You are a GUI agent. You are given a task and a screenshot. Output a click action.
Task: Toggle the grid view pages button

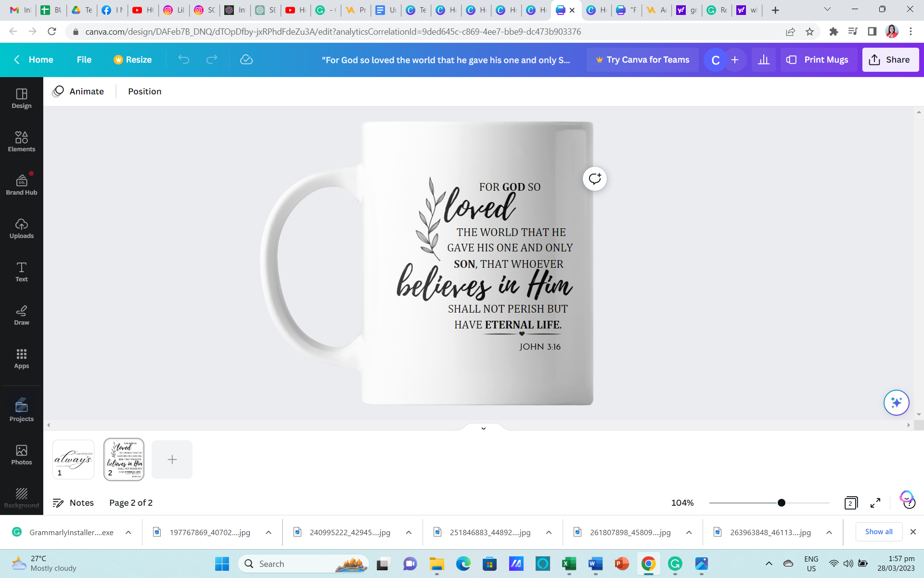[850, 503]
